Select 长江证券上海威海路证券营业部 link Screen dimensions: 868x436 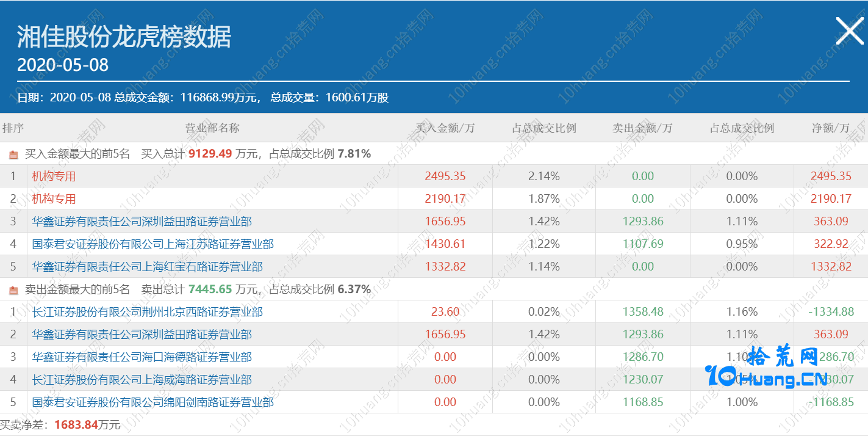point(142,380)
